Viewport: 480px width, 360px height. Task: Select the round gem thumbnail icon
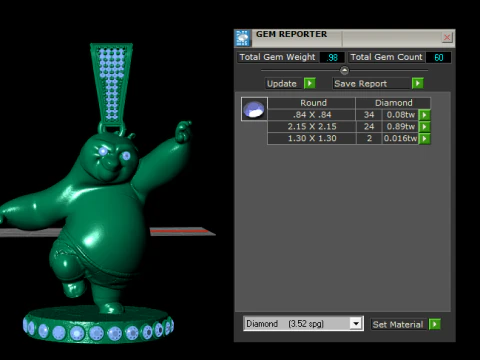pyautogui.click(x=254, y=109)
